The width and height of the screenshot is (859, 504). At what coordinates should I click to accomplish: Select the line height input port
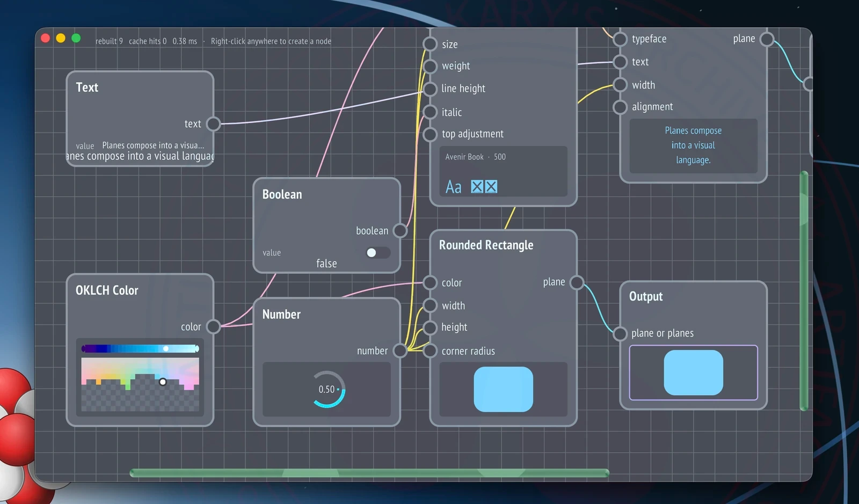click(430, 89)
